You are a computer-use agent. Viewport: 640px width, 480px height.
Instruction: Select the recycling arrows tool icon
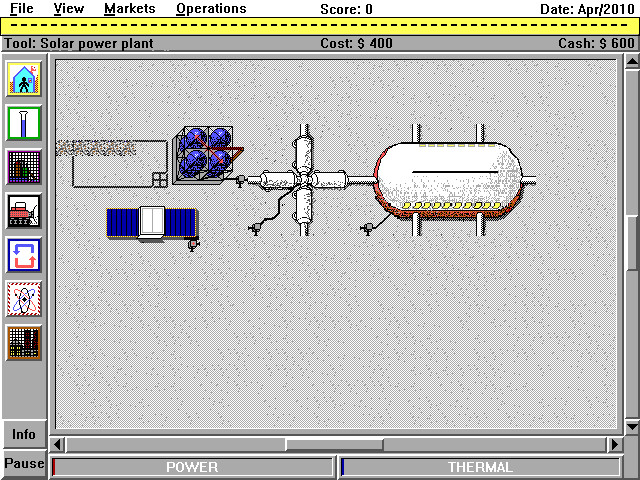pos(24,255)
